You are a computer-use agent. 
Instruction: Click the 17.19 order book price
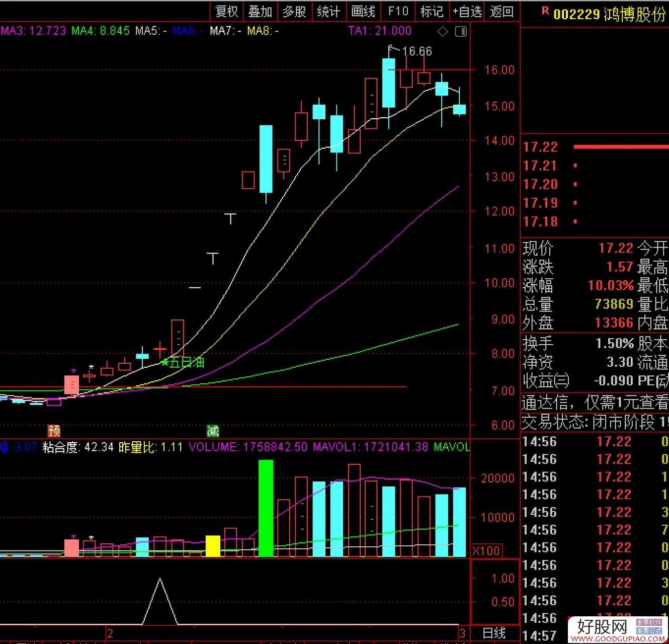(x=540, y=203)
